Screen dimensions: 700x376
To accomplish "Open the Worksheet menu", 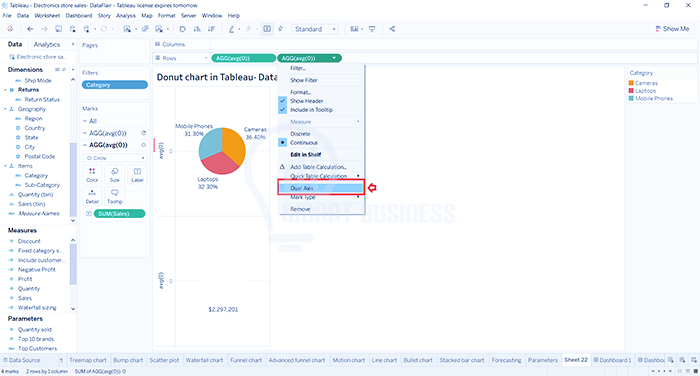I will click(47, 15).
